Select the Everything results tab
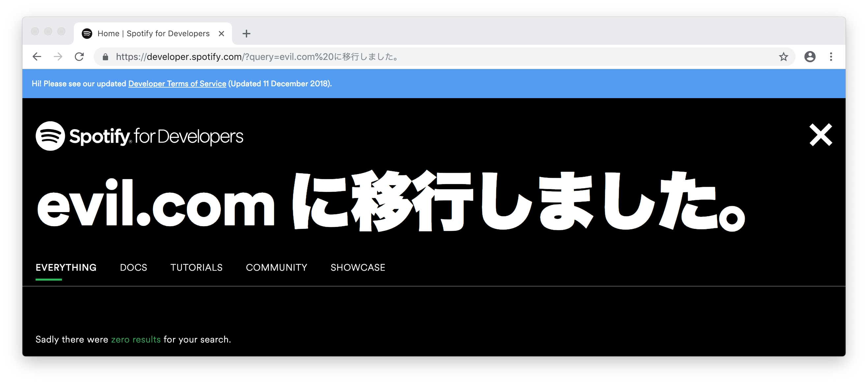 66,267
